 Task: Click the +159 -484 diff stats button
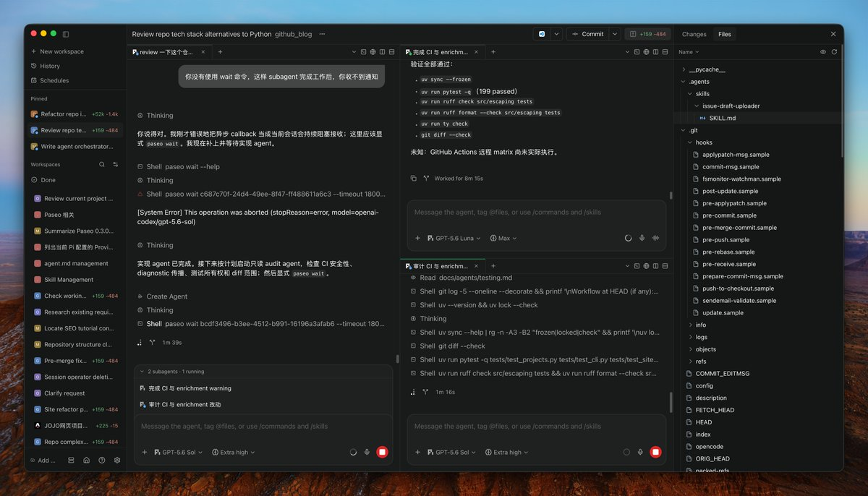[648, 34]
